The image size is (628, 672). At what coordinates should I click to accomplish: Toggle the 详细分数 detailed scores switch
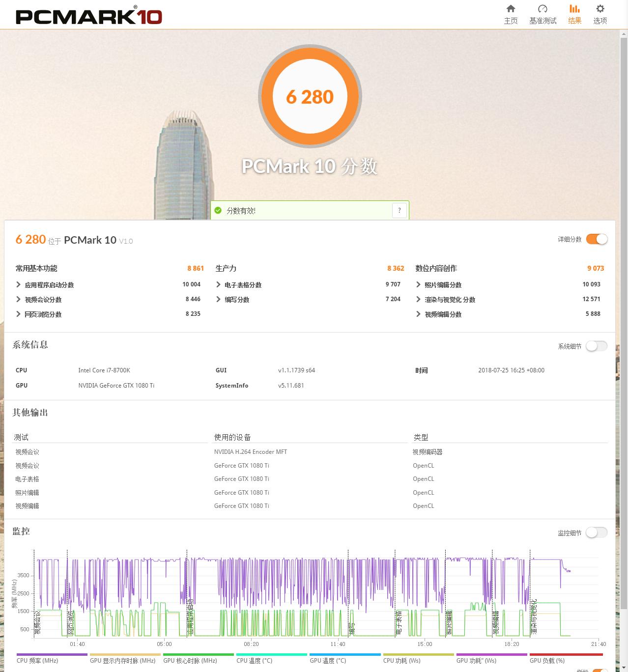[x=597, y=239]
